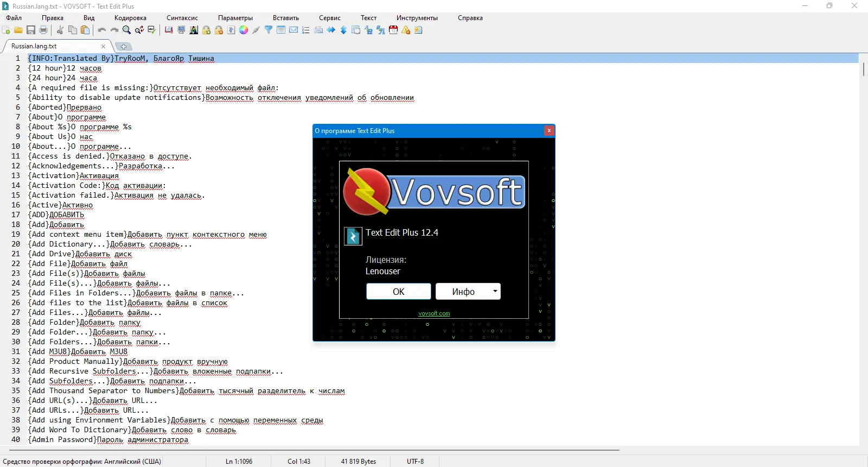The image size is (868, 467).
Task: Save the file with the floppy disk icon
Action: (31, 30)
